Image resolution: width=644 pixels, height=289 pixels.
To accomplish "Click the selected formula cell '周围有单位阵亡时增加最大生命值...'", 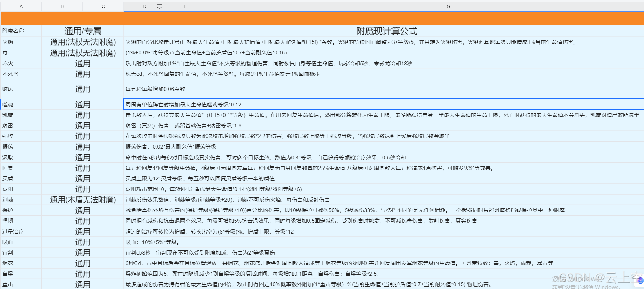I will pos(384,104).
